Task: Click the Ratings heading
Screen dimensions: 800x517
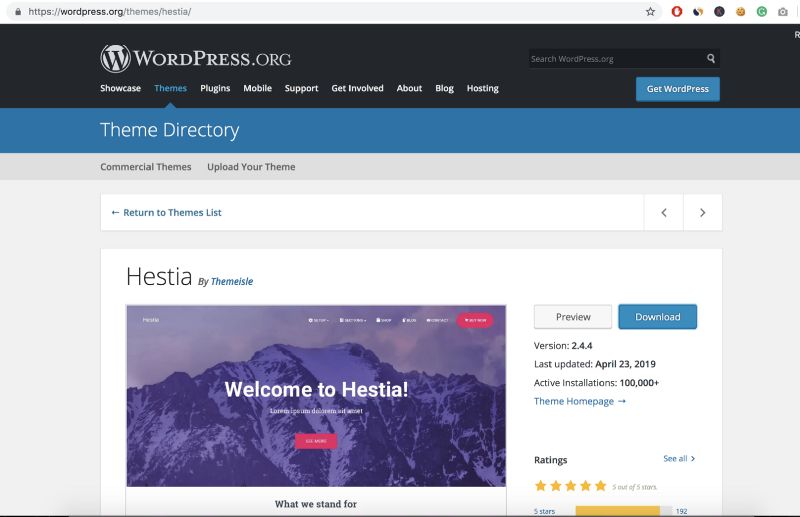Action: pos(551,460)
